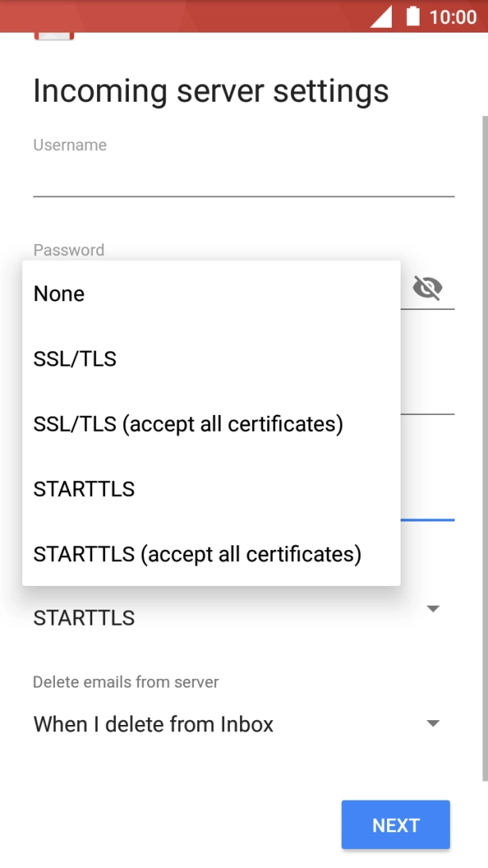Image resolution: width=488 pixels, height=868 pixels.
Task: Tap the 10:00 clock in status bar
Action: coord(452,17)
